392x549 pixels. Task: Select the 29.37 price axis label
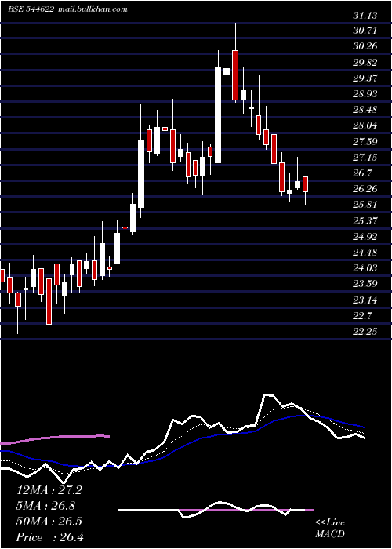[365, 78]
